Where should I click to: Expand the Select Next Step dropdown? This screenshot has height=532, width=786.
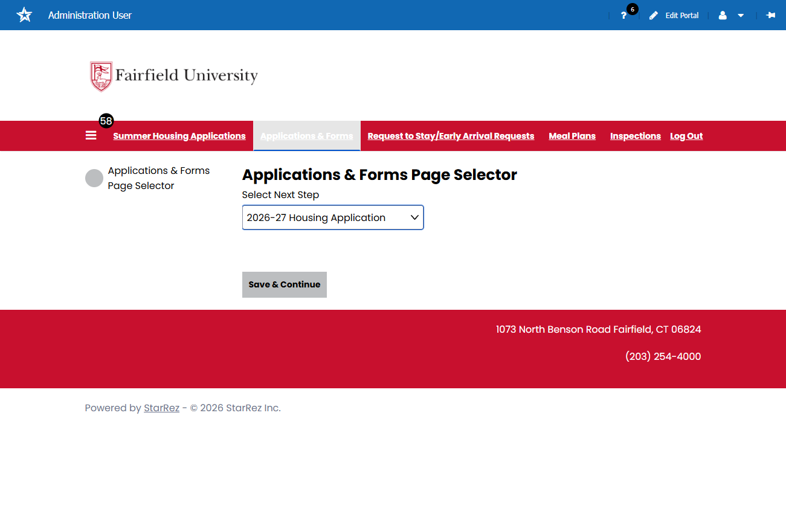point(333,217)
